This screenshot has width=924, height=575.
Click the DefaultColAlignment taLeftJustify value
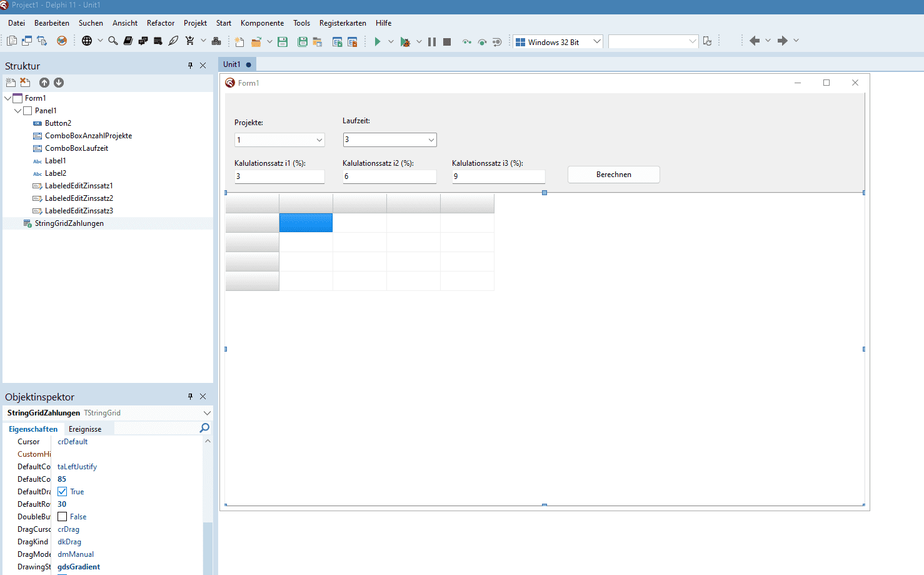point(77,467)
